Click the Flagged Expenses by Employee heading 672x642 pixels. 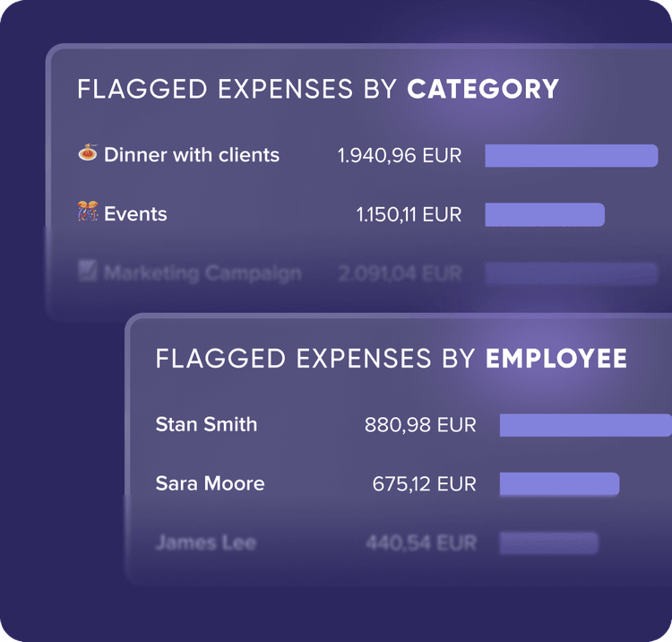tap(392, 359)
